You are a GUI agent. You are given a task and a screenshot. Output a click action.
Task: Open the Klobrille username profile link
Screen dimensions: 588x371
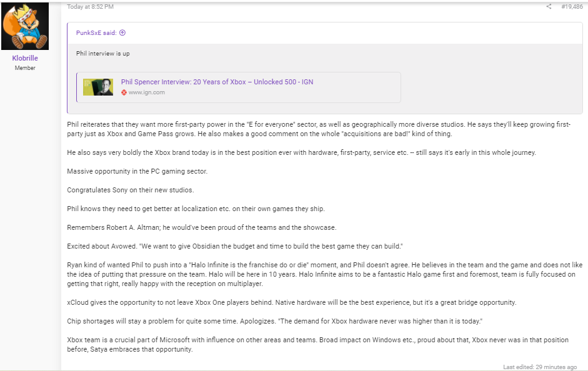tap(25, 58)
